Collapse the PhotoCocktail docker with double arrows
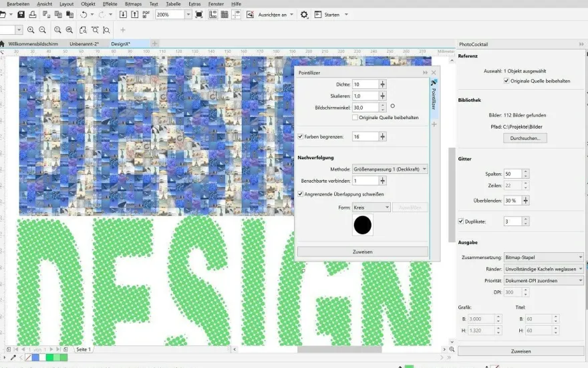The height and width of the screenshot is (368, 588). pyautogui.click(x=581, y=44)
